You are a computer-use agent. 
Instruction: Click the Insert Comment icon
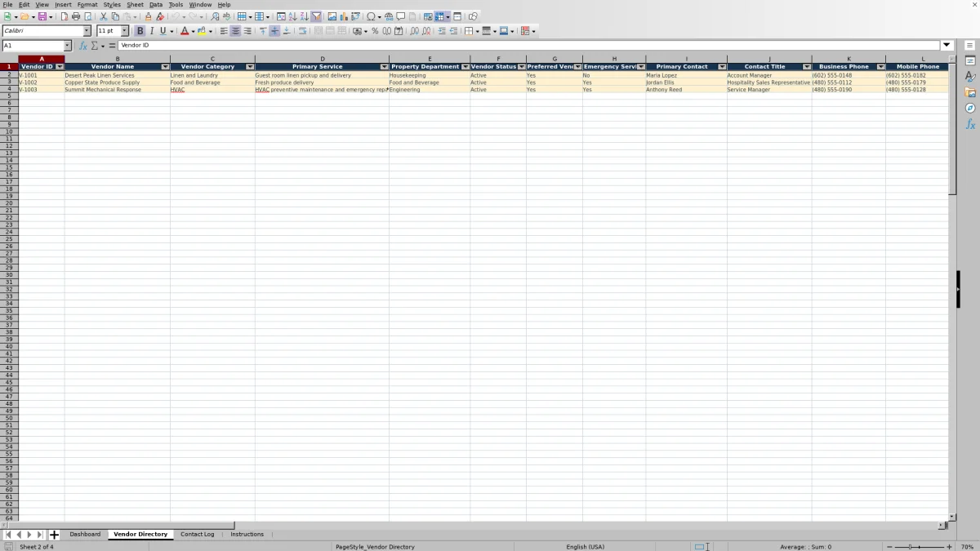(401, 16)
